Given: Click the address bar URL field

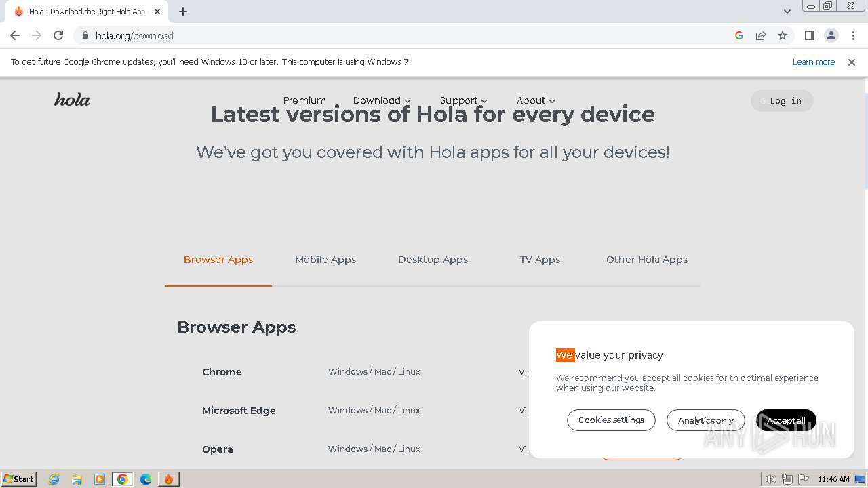Looking at the screenshot, I should 407,35.
